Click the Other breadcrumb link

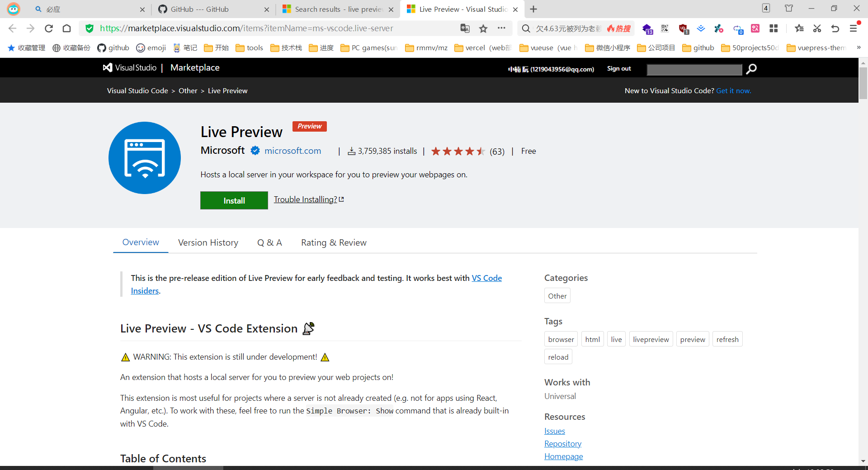pos(188,91)
